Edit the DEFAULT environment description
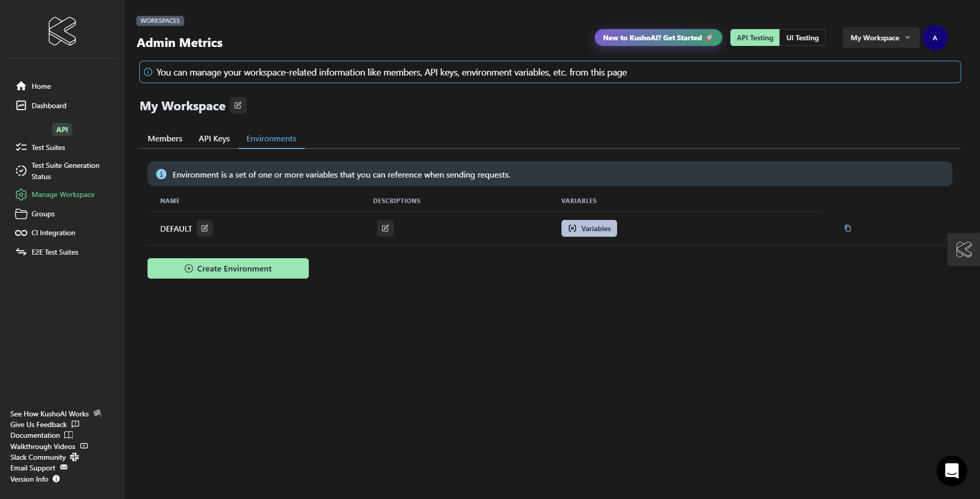Viewport: 980px width, 499px height. [385, 229]
